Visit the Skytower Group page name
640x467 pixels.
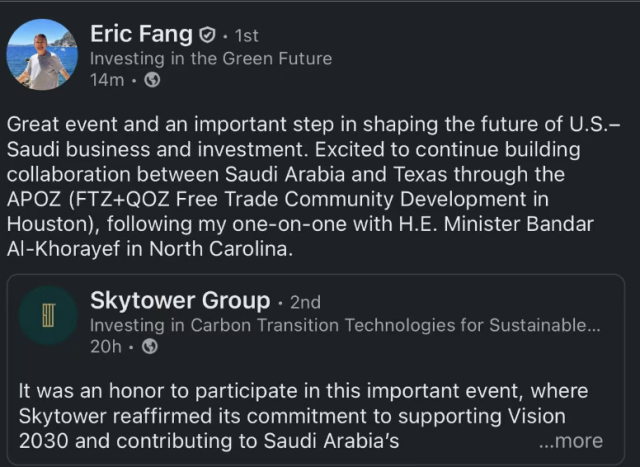180,301
